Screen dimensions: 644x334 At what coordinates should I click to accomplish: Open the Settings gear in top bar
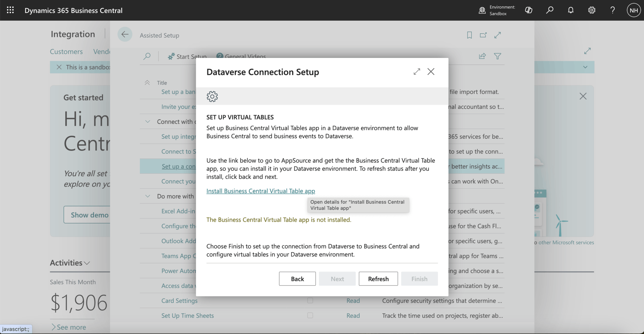click(x=592, y=10)
